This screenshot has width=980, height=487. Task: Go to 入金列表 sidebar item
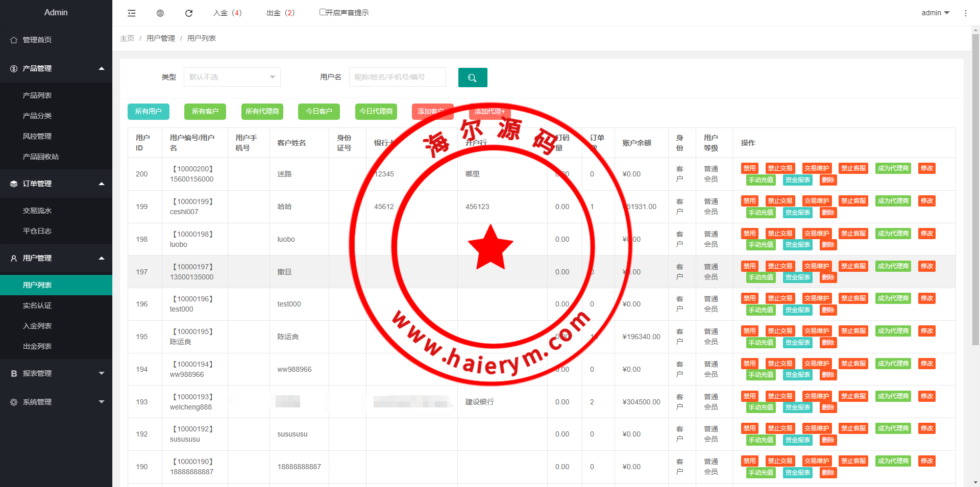[37, 326]
